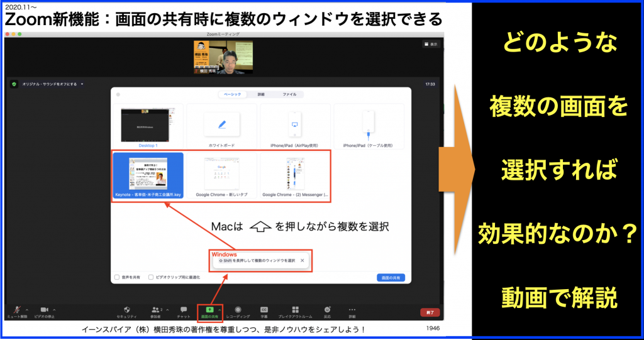
Task: Open the Breakout Rooms icon
Action: click(296, 310)
